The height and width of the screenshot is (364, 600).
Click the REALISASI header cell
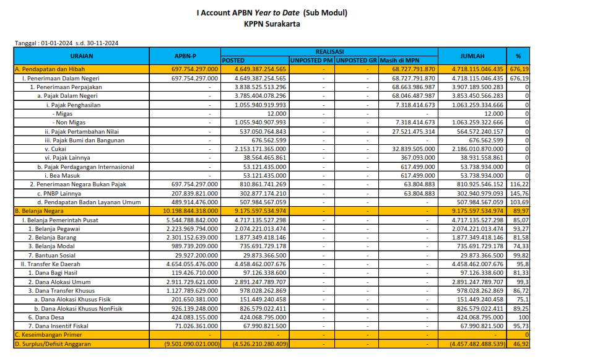[x=329, y=52]
